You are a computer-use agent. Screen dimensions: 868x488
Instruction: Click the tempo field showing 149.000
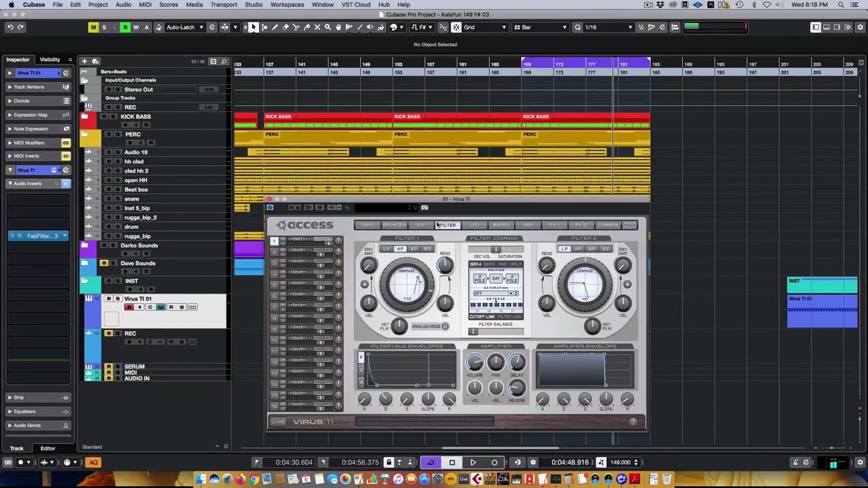[620, 462]
